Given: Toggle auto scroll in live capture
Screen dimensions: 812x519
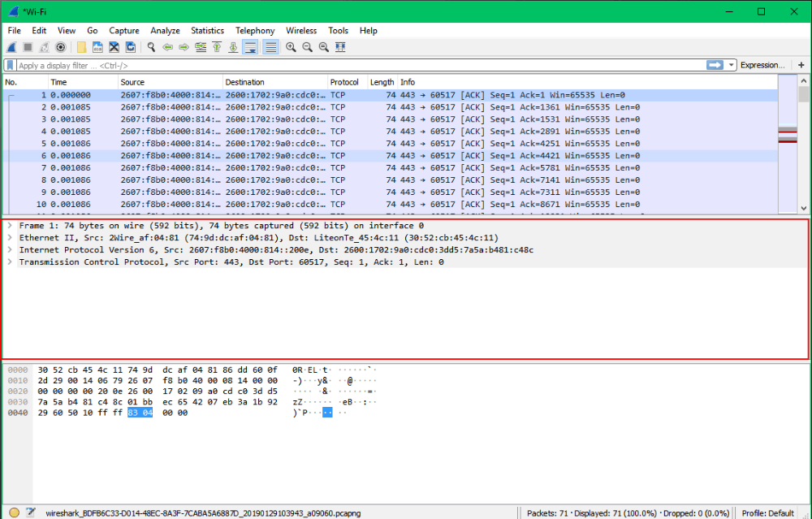Looking at the screenshot, I should click(250, 47).
